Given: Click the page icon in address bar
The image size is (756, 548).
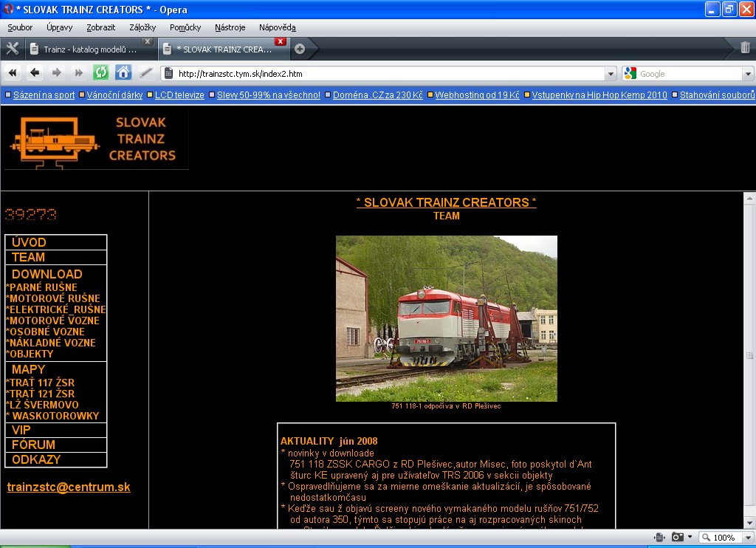Looking at the screenshot, I should (x=169, y=74).
